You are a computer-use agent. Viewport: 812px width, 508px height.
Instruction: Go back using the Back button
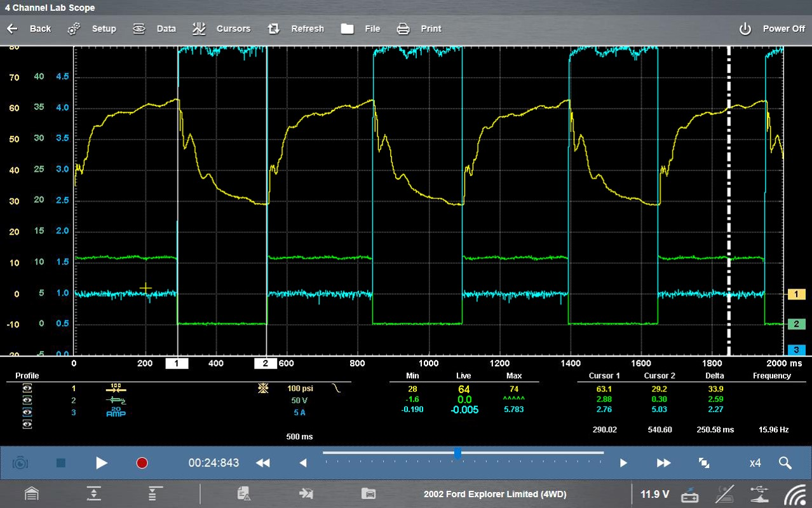click(29, 29)
